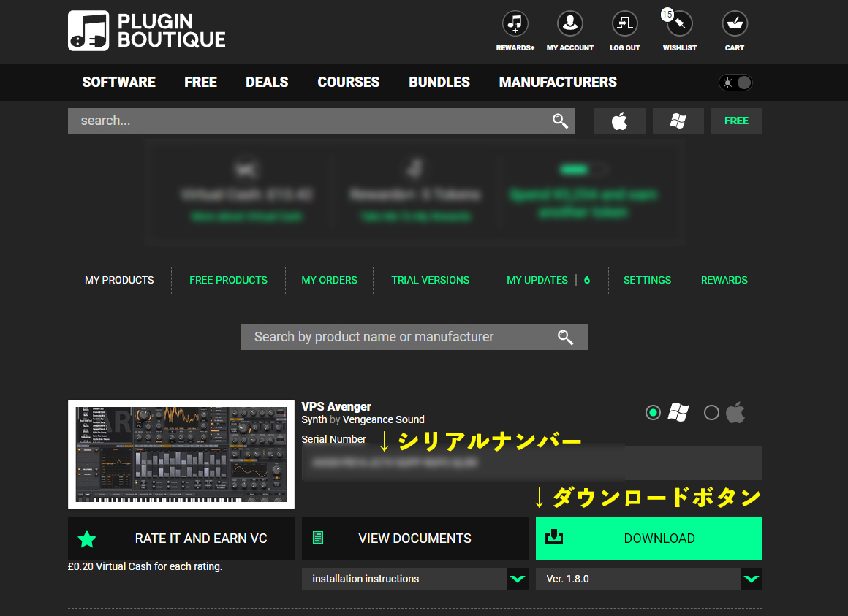
Task: Open the Synth category link
Action: tap(314, 420)
